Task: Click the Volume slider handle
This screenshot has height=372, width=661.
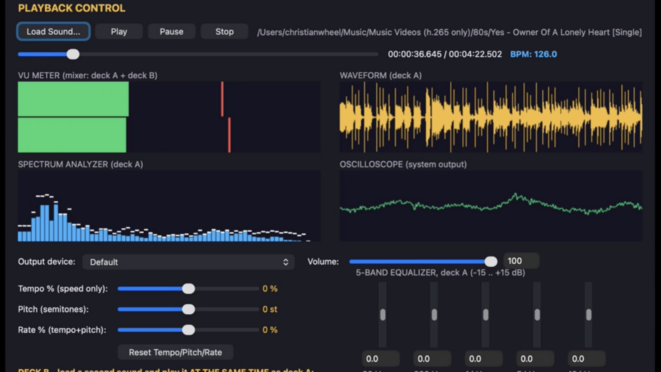Action: [491, 261]
